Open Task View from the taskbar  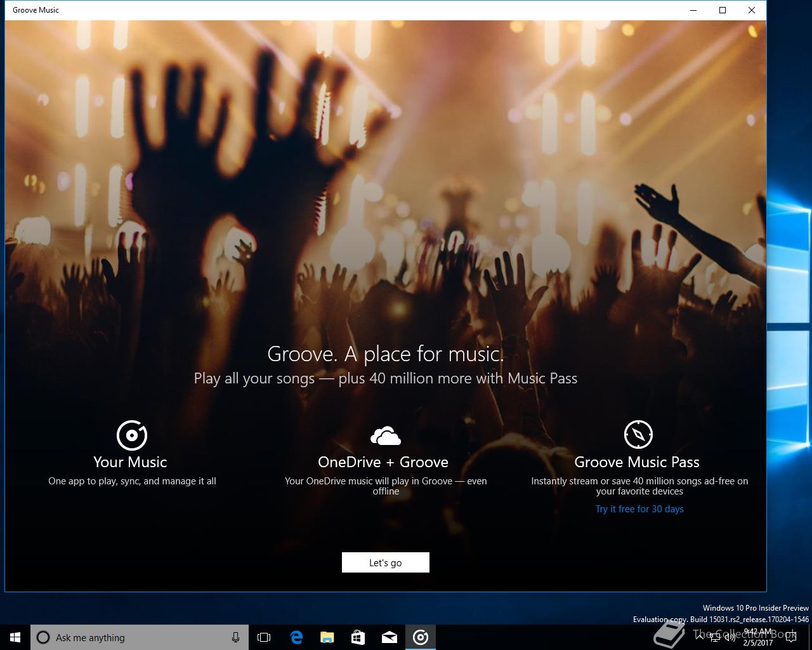click(264, 637)
